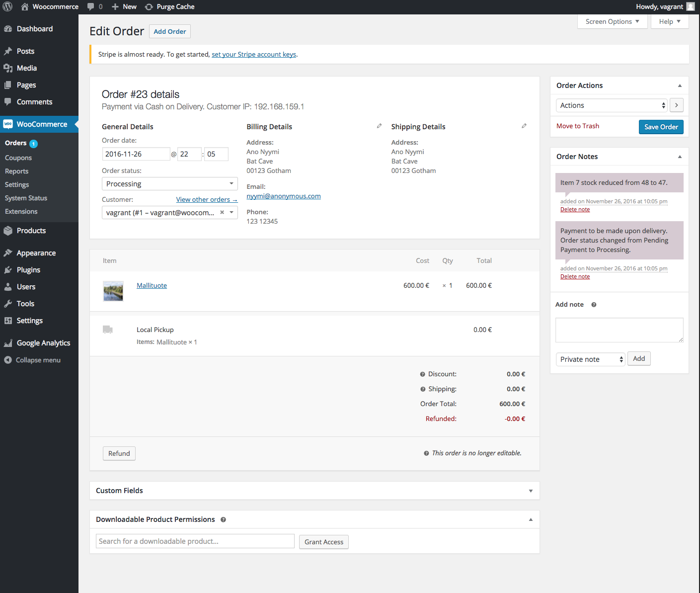Viewport: 700px width, 593px height.
Task: Collapse the Order Actions box
Action: point(680,85)
